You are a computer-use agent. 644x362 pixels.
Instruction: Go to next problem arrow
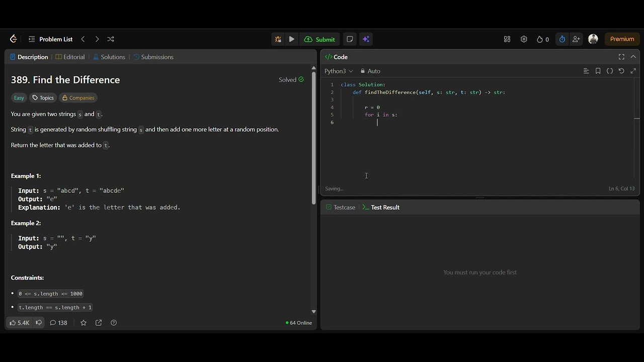click(x=97, y=39)
